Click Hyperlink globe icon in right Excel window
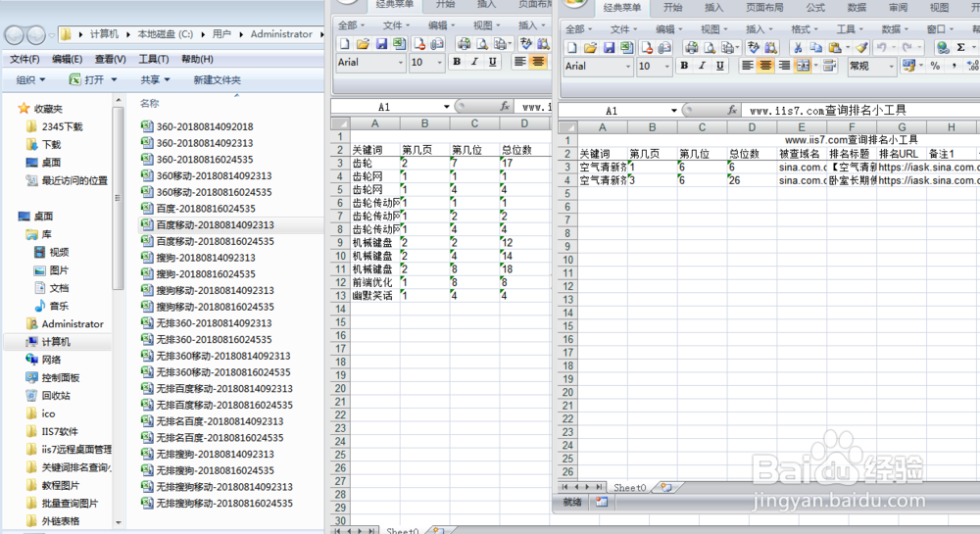 pyautogui.click(x=943, y=47)
